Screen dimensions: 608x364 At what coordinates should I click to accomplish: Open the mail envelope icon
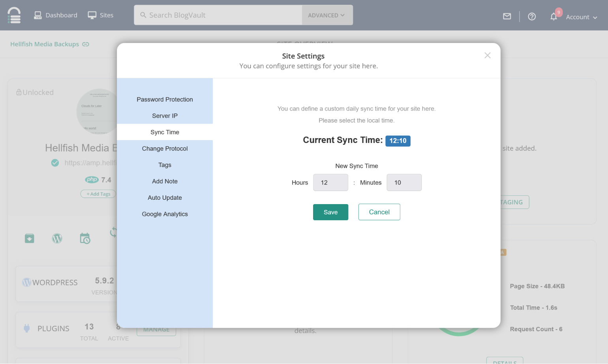tap(507, 16)
